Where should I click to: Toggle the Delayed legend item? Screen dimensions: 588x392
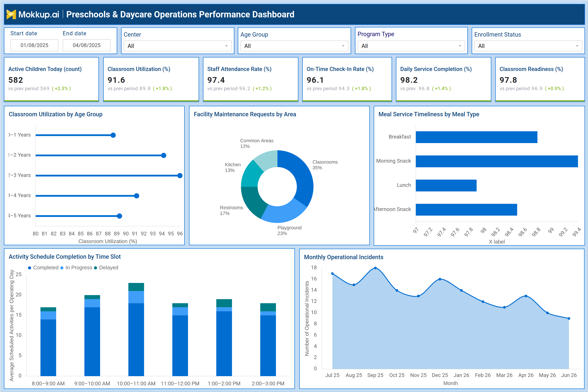(x=106, y=268)
